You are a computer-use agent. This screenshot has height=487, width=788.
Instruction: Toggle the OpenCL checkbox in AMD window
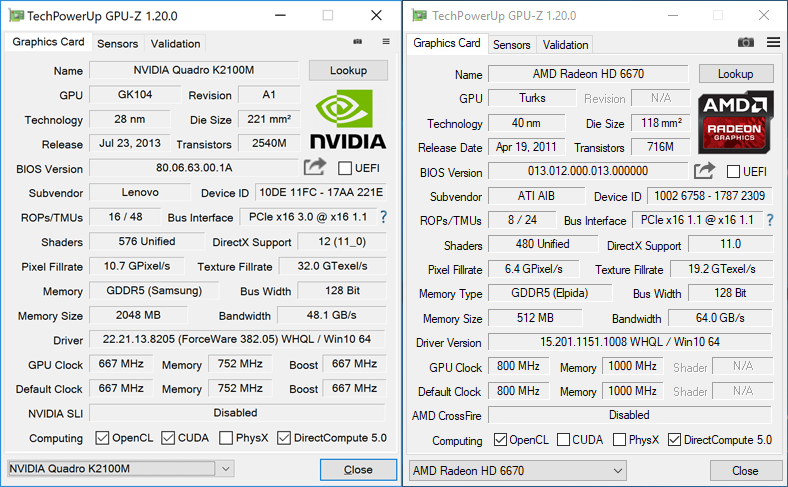pyautogui.click(x=500, y=440)
